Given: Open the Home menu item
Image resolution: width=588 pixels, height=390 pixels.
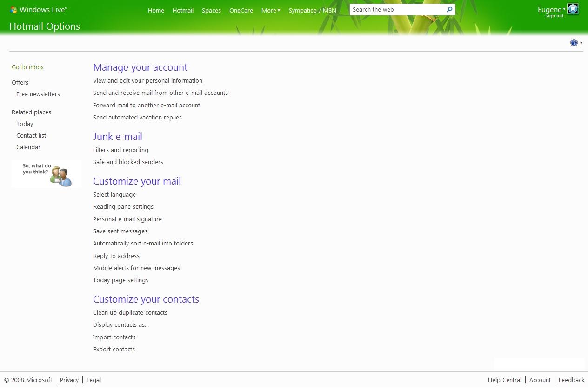Looking at the screenshot, I should point(156,10).
